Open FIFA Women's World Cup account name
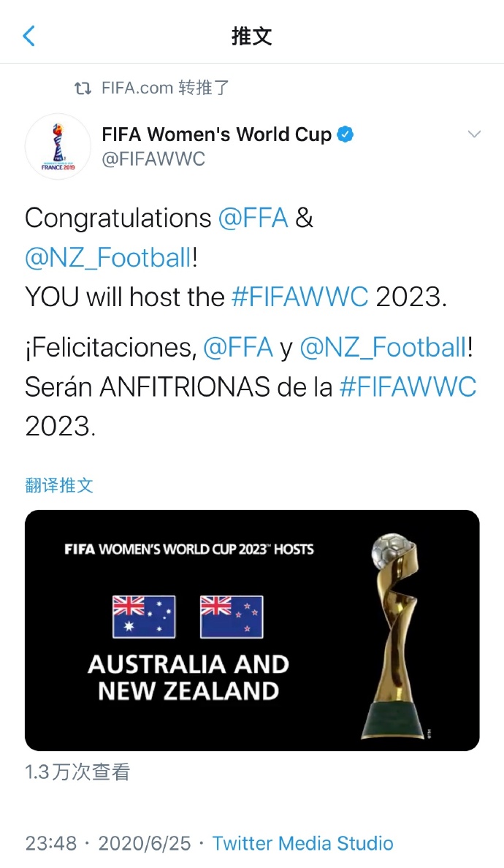 216,134
